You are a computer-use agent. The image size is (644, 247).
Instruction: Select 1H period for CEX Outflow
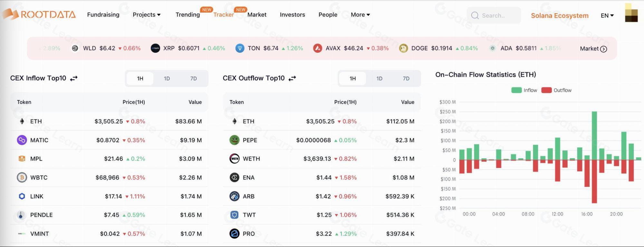[x=353, y=78]
